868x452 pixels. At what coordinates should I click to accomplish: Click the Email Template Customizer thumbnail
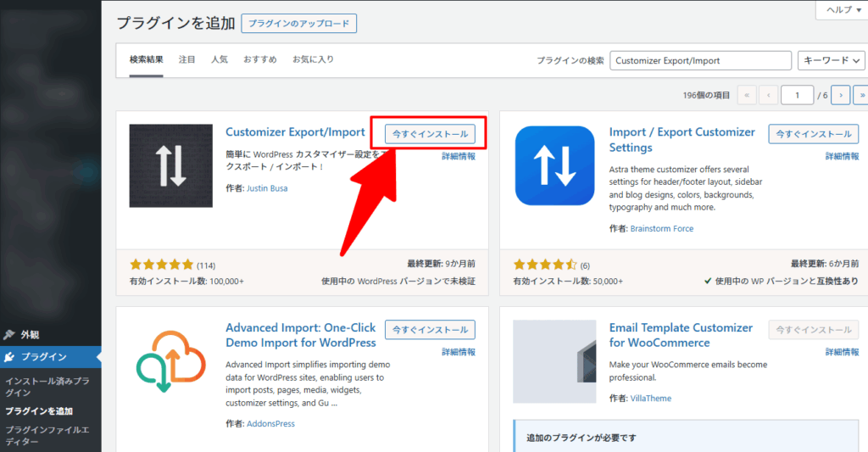coord(554,360)
